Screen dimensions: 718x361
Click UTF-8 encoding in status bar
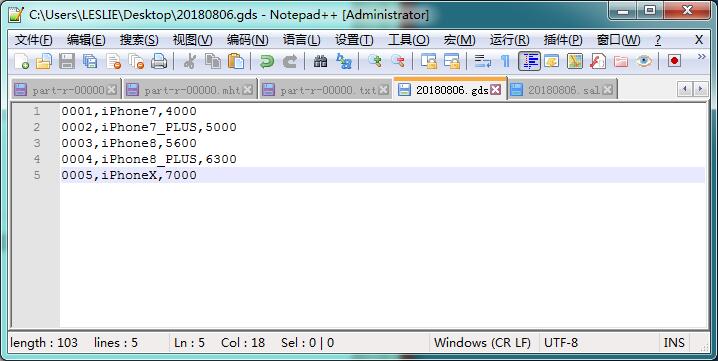561,343
